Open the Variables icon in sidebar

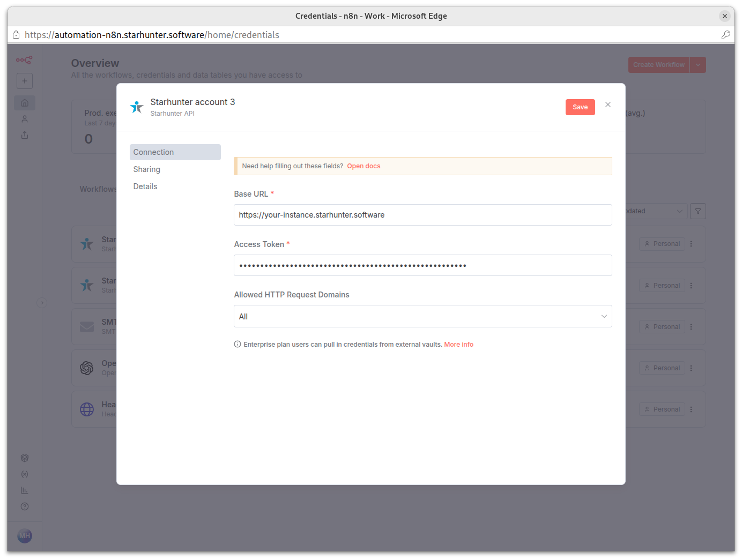click(x=25, y=474)
